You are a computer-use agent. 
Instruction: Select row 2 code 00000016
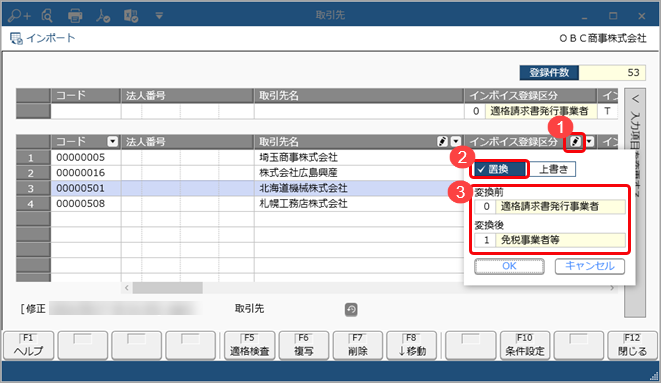[x=86, y=173]
